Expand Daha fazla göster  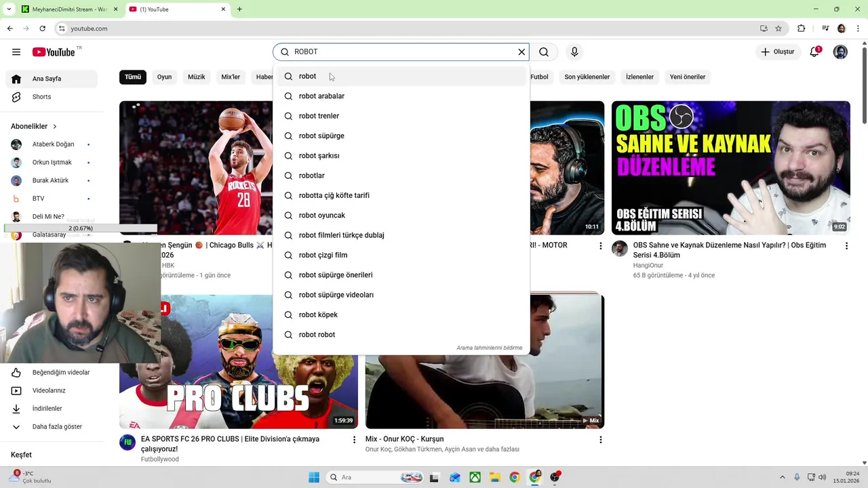point(52,427)
